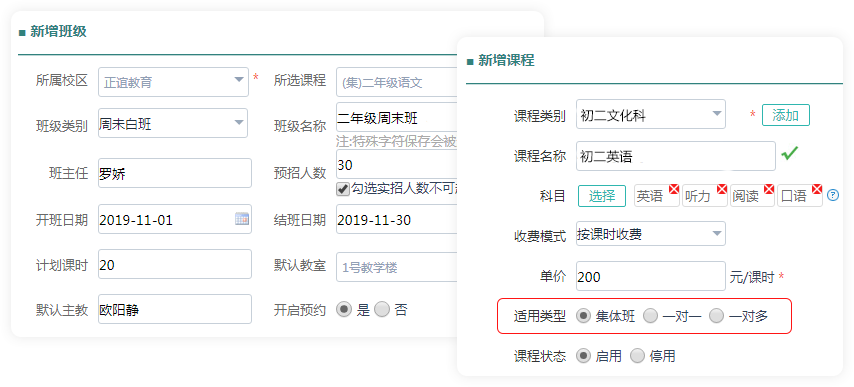Click the 新增班级 panel title

[x=58, y=32]
